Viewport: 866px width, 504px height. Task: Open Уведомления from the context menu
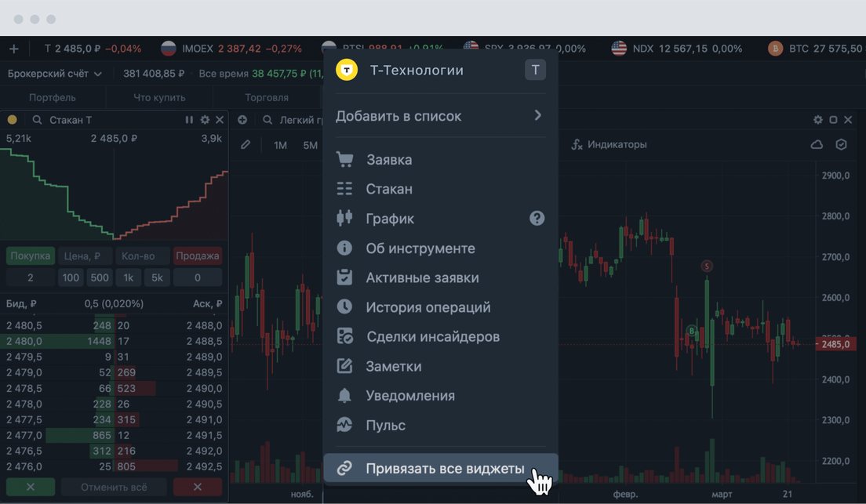[x=440, y=396]
